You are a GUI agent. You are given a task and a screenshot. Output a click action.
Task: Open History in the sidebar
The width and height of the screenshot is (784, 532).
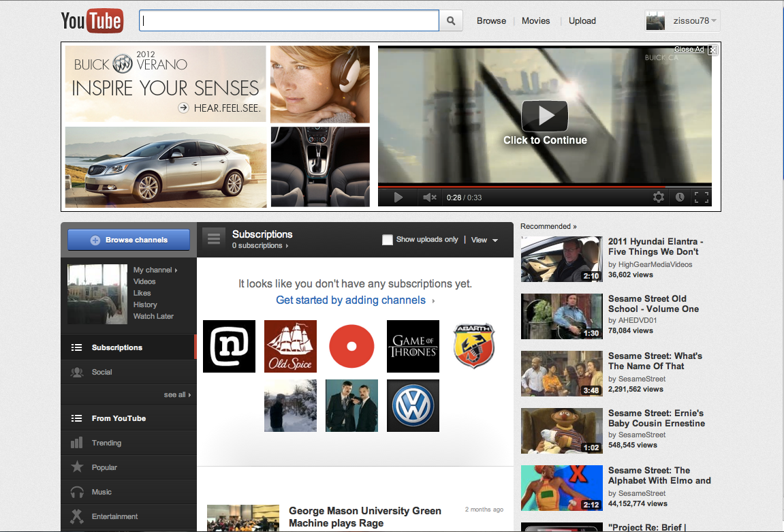(145, 304)
